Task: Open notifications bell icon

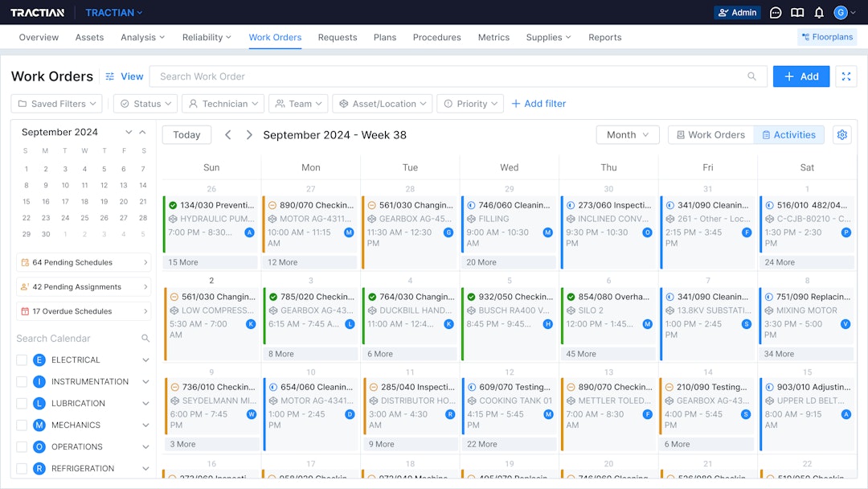Action: pyautogui.click(x=817, y=12)
